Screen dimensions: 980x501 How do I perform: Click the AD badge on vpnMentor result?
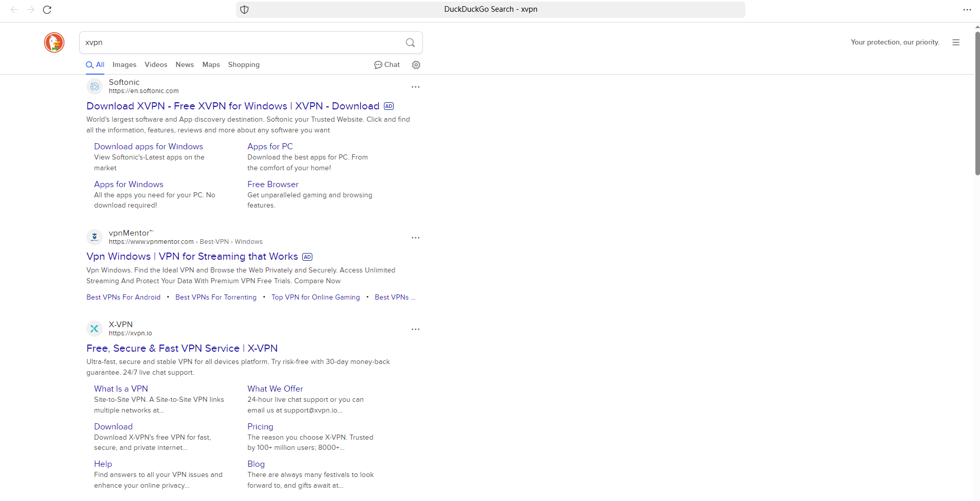tap(307, 257)
